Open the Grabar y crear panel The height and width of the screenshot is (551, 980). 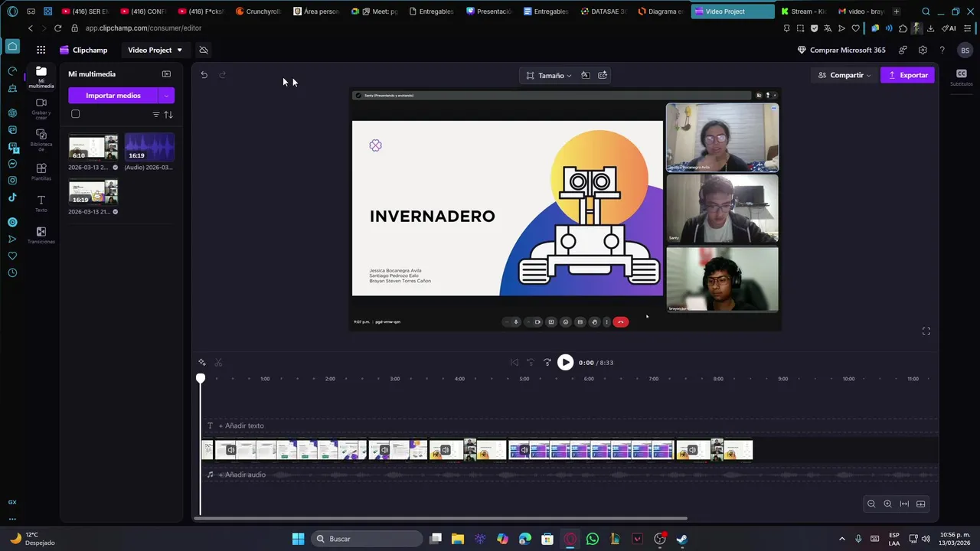(x=41, y=109)
